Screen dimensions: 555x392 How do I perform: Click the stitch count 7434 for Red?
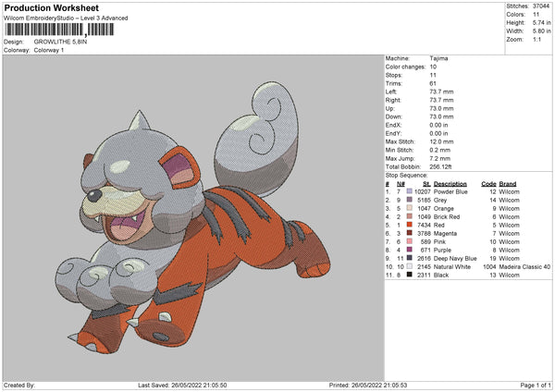click(424, 225)
